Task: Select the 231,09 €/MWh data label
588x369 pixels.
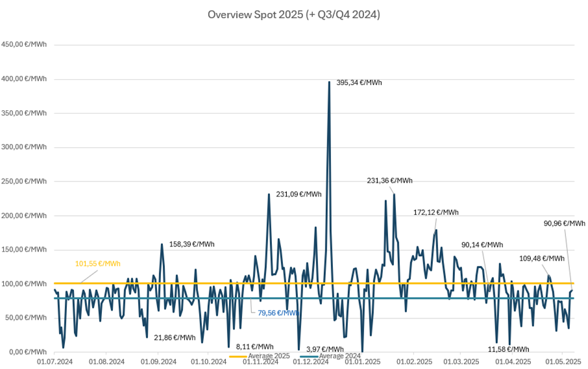Action: [x=299, y=193]
